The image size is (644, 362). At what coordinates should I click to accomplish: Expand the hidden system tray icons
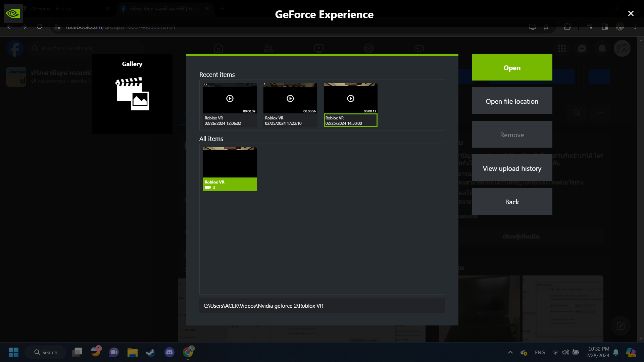(x=510, y=352)
